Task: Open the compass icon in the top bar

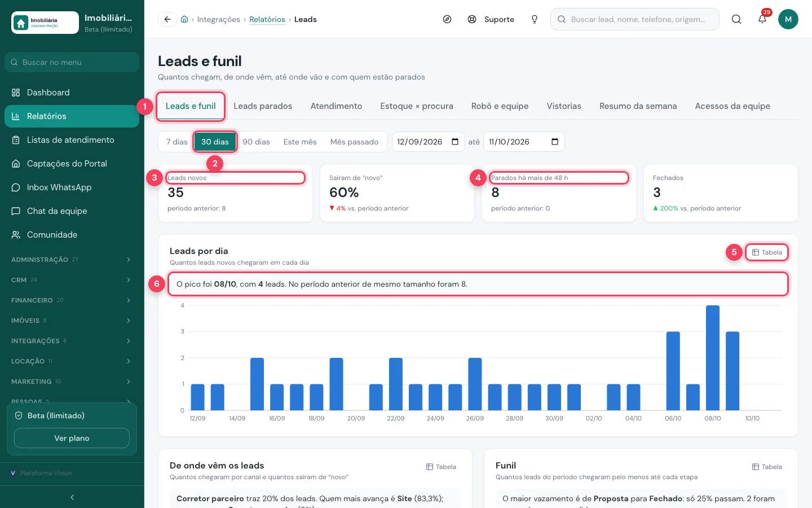Action: [447, 19]
